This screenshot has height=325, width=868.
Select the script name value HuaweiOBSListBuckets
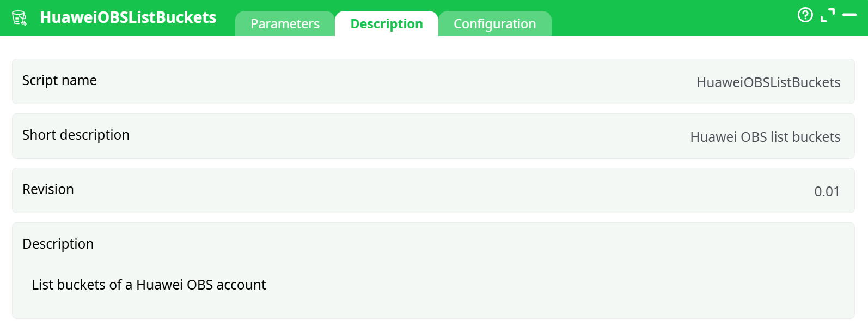(x=769, y=82)
